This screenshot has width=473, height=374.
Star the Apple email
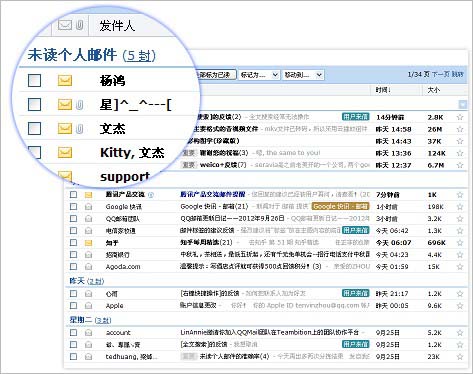[x=460, y=306]
